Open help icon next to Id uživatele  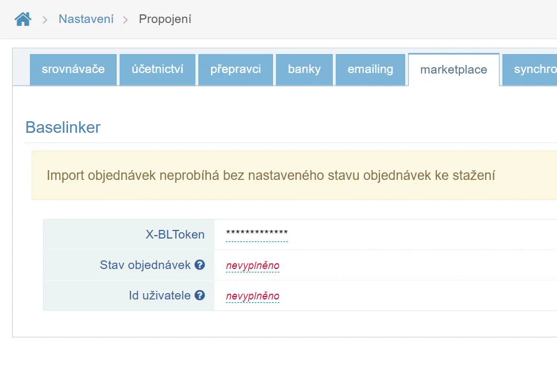tap(199, 295)
